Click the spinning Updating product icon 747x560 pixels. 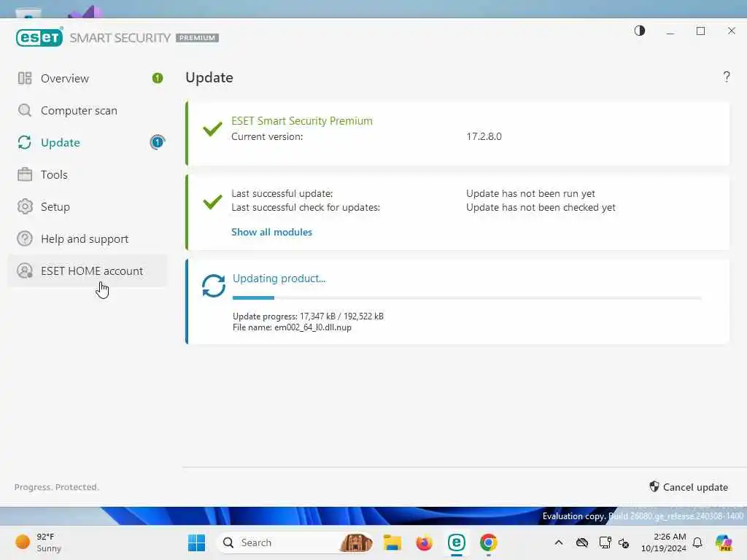coord(214,286)
